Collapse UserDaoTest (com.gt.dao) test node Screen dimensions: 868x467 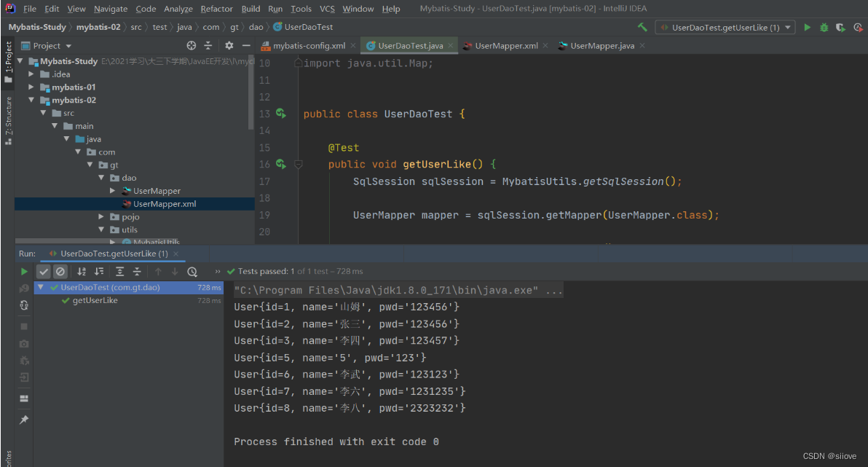tap(40, 288)
